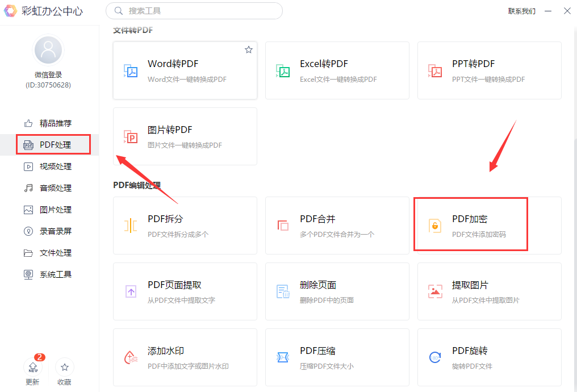Open the PDF旋转 tool card
This screenshot has height=392, width=577.
pyautogui.click(x=490, y=357)
